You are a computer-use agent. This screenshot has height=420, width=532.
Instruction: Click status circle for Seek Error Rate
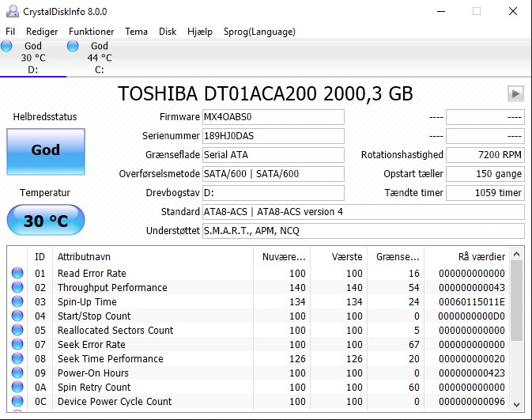coord(17,344)
